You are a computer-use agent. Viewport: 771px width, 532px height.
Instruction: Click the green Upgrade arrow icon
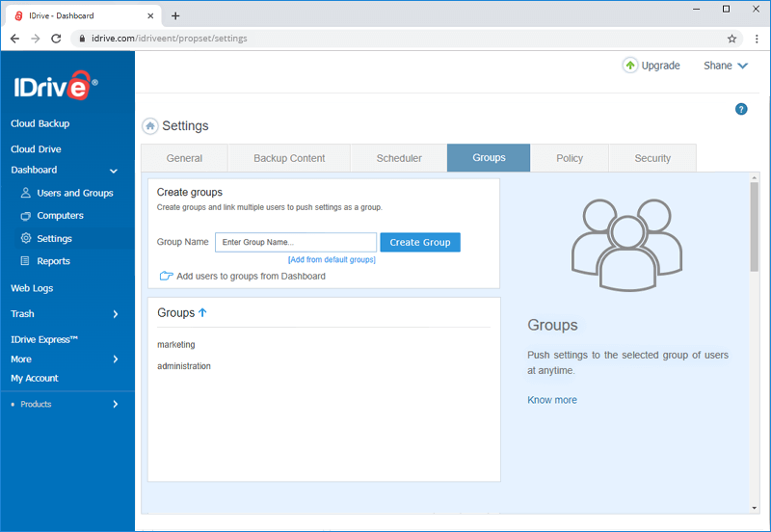[630, 66]
